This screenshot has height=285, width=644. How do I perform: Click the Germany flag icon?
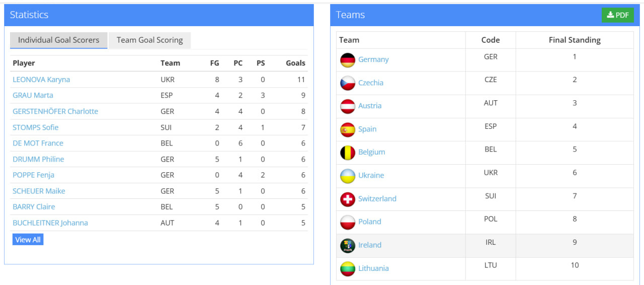pyautogui.click(x=348, y=60)
